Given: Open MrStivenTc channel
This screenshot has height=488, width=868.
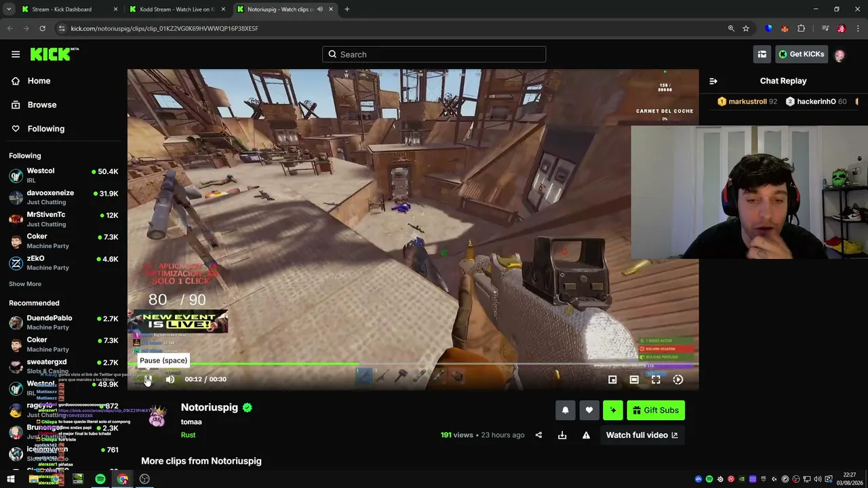Looking at the screenshot, I should pyautogui.click(x=64, y=219).
